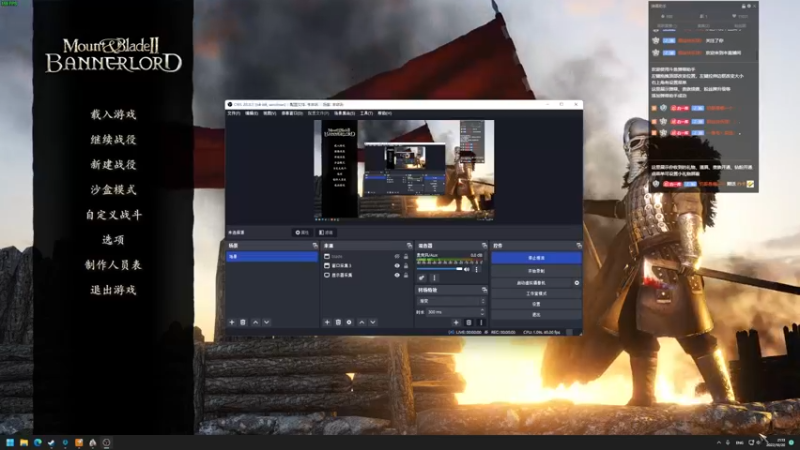Click the 启动虚拟摄像机 button
Viewport: 800px width, 450px height.
(x=531, y=283)
